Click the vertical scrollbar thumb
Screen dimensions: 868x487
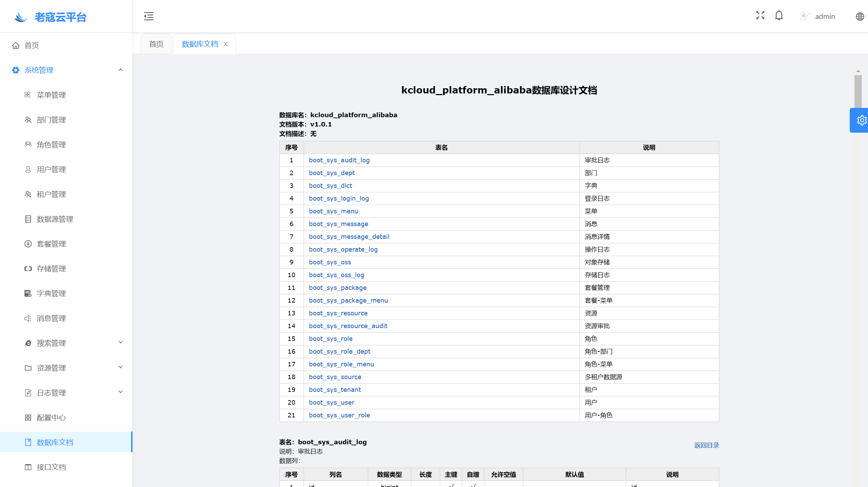858,90
